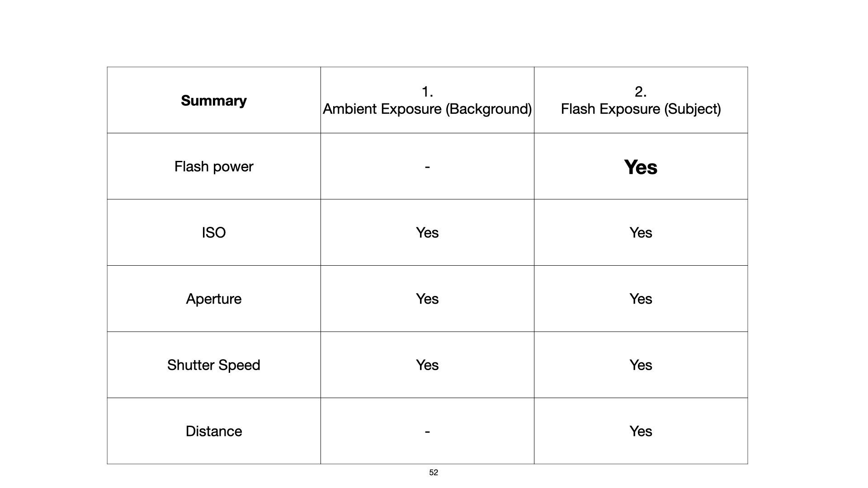The width and height of the screenshot is (868, 488).
Task: Click Distance's Yes under Flash Exposure
Action: coord(641,431)
